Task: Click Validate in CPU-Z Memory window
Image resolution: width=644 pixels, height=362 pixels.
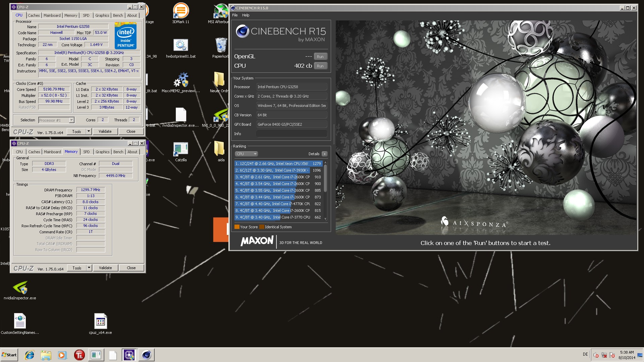Action: point(105,268)
